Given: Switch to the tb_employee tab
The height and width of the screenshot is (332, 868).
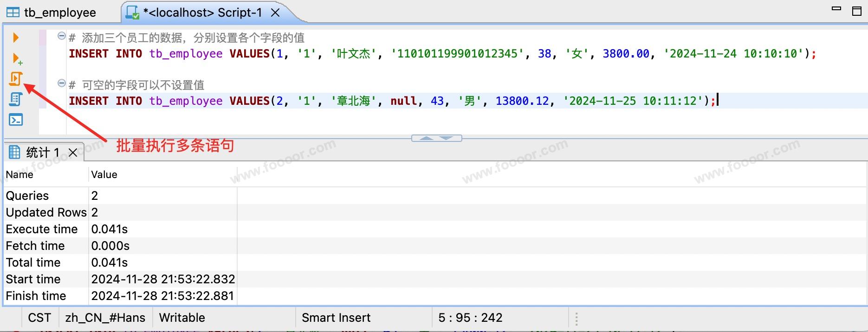Looking at the screenshot, I should point(51,13).
